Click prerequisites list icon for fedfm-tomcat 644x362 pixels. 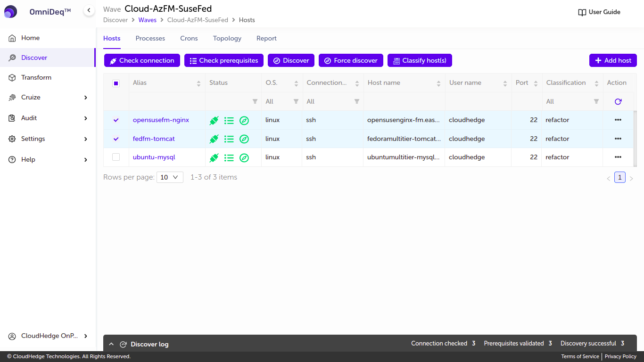pos(229,139)
